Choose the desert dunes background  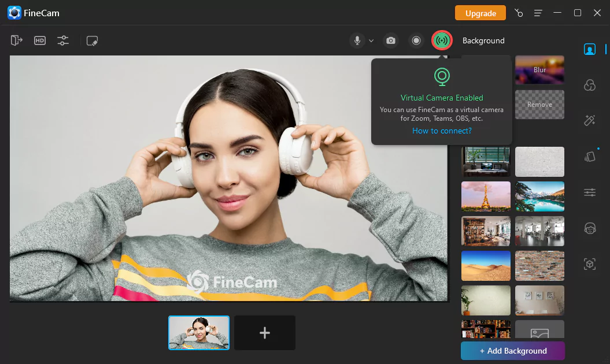point(486,266)
